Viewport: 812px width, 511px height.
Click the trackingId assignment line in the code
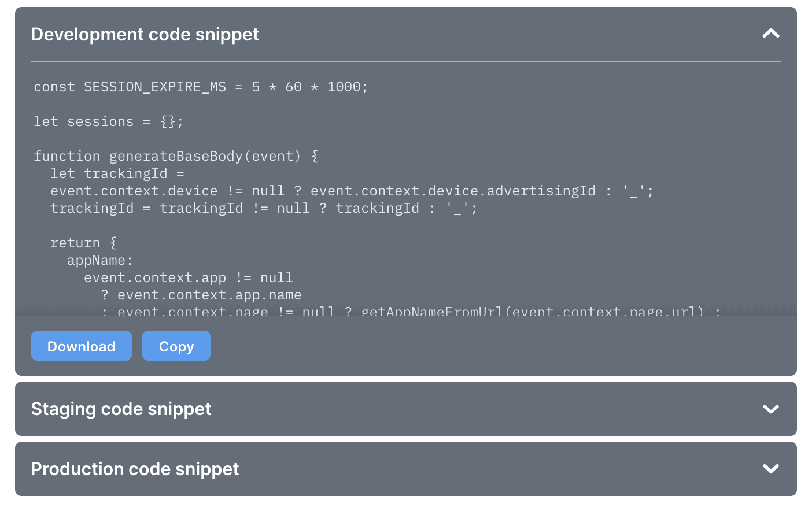(263, 208)
